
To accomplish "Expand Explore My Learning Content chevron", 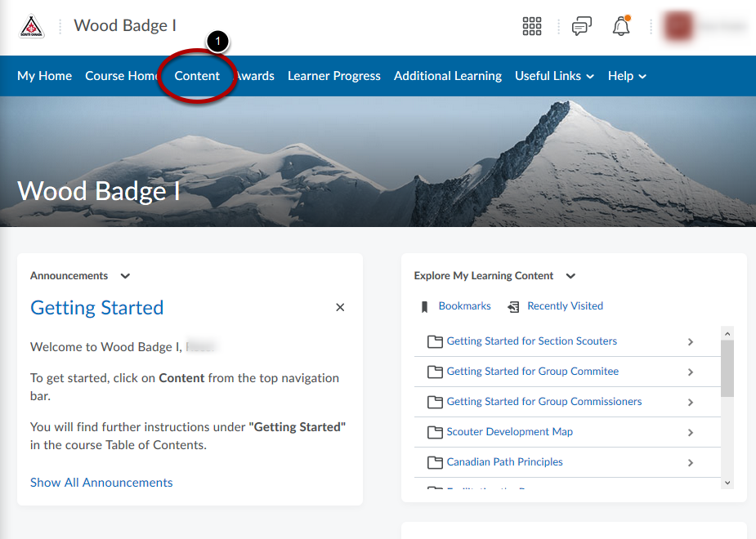I will (x=570, y=276).
